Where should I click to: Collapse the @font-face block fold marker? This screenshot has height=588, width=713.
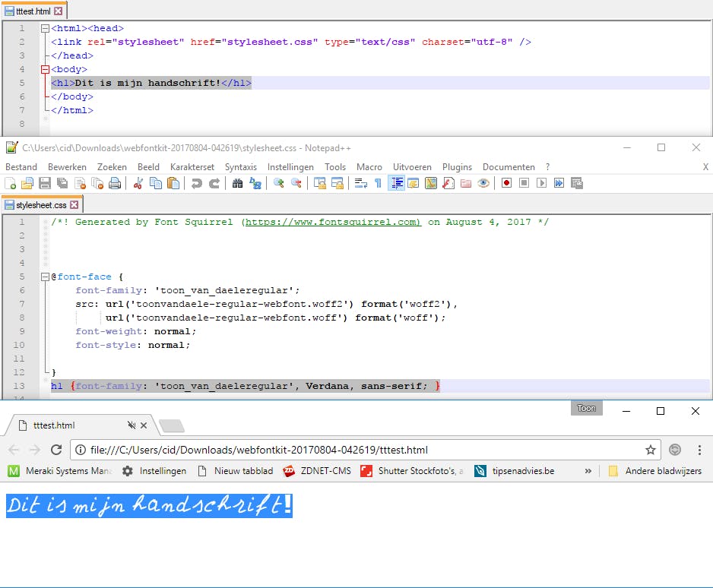click(x=45, y=277)
